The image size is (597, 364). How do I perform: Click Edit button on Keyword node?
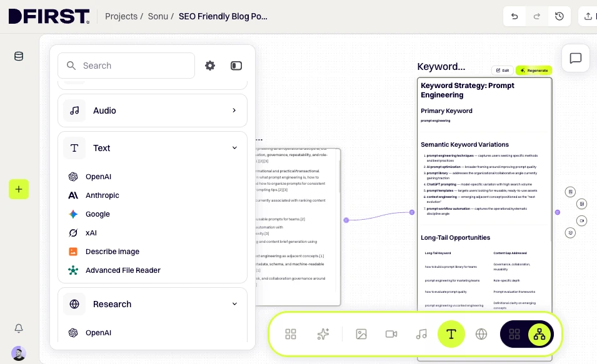click(x=503, y=71)
